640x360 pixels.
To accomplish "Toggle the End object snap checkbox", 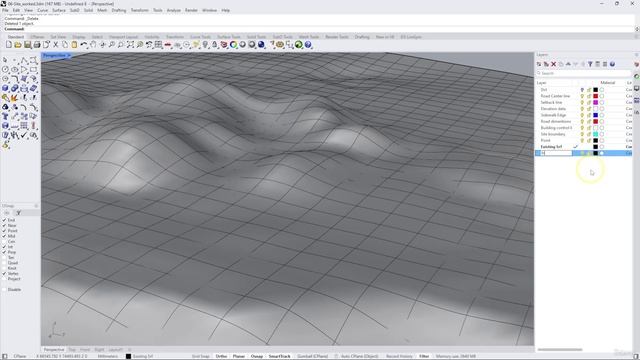I will click(x=4, y=220).
